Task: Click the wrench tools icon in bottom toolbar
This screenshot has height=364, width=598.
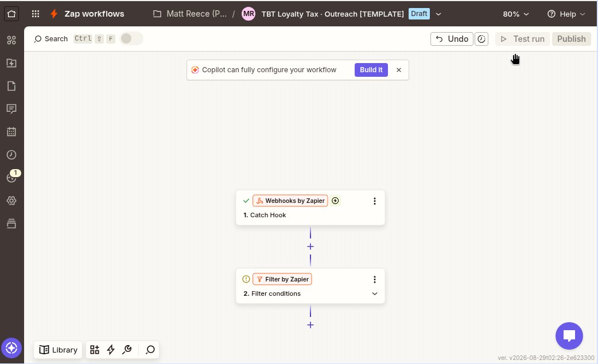Action: [127, 350]
